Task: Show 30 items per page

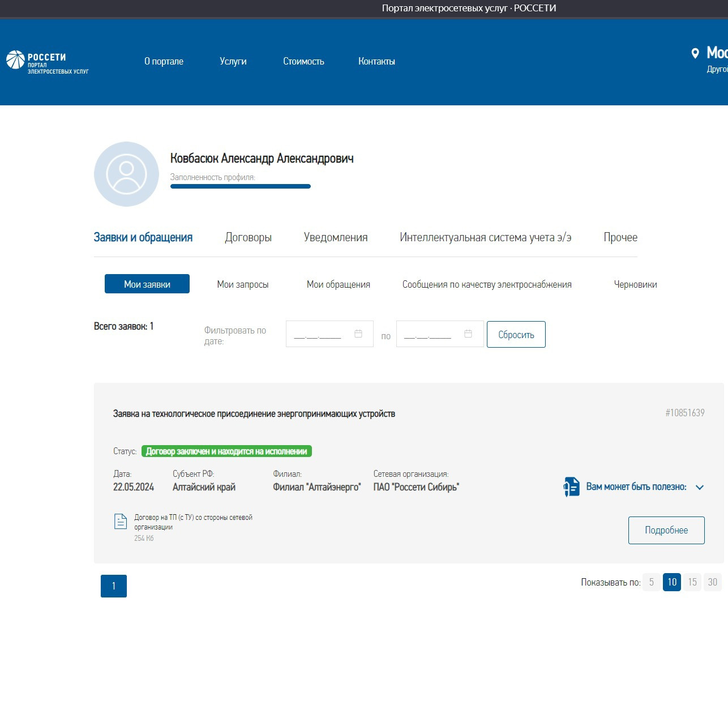Action: pyautogui.click(x=713, y=582)
